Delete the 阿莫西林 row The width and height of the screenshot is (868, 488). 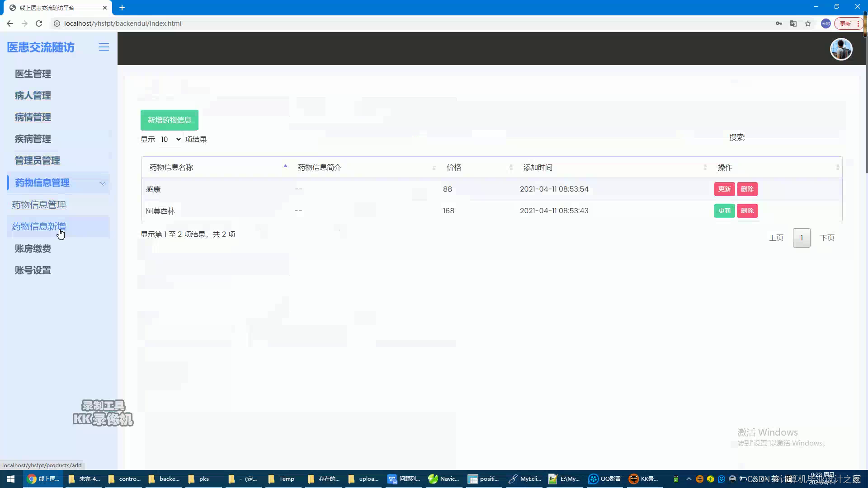coord(747,211)
